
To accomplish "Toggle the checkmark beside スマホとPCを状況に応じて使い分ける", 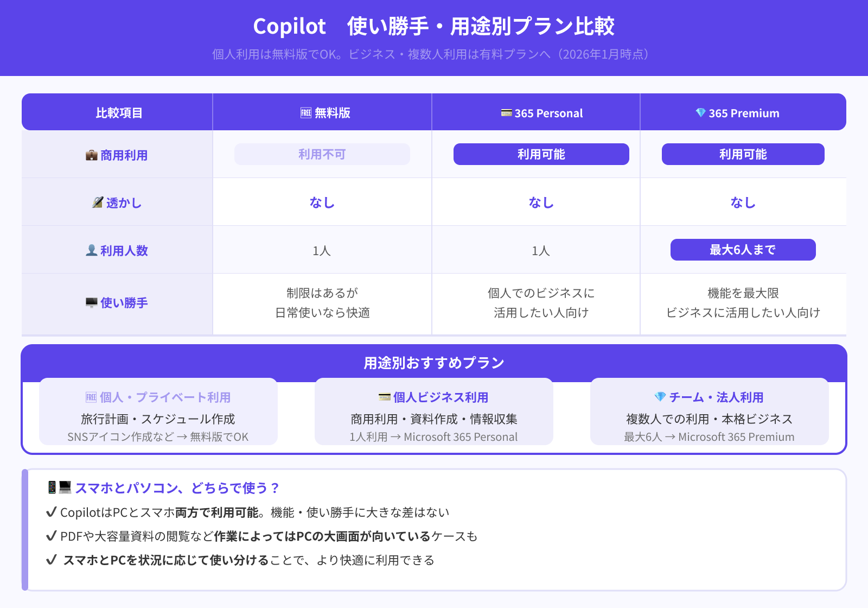I will pyautogui.click(x=52, y=560).
